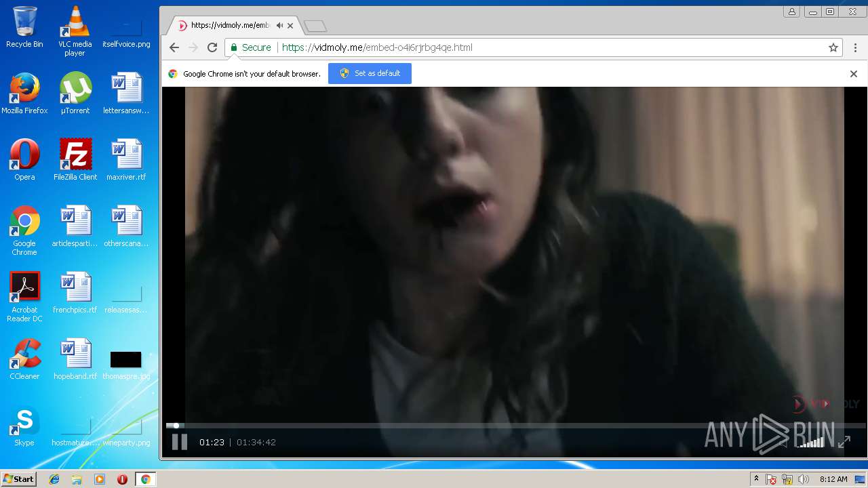Close the vidmoly browser tab

pyautogui.click(x=290, y=26)
